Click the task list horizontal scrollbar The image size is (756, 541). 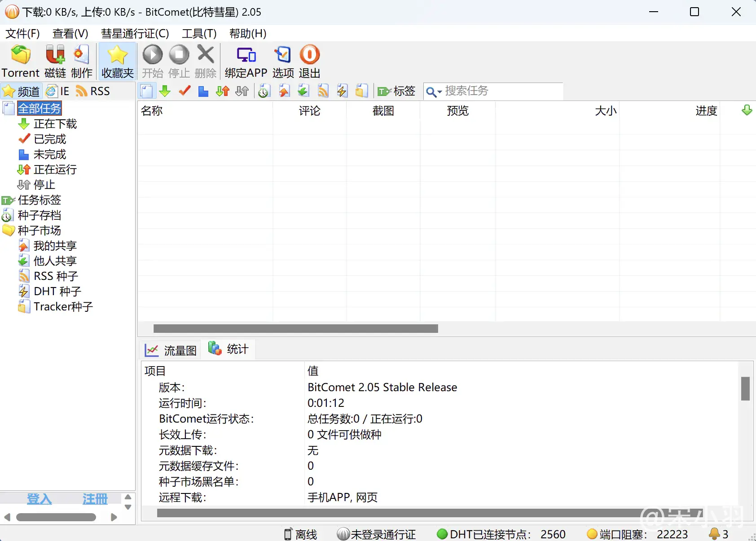[x=295, y=329]
